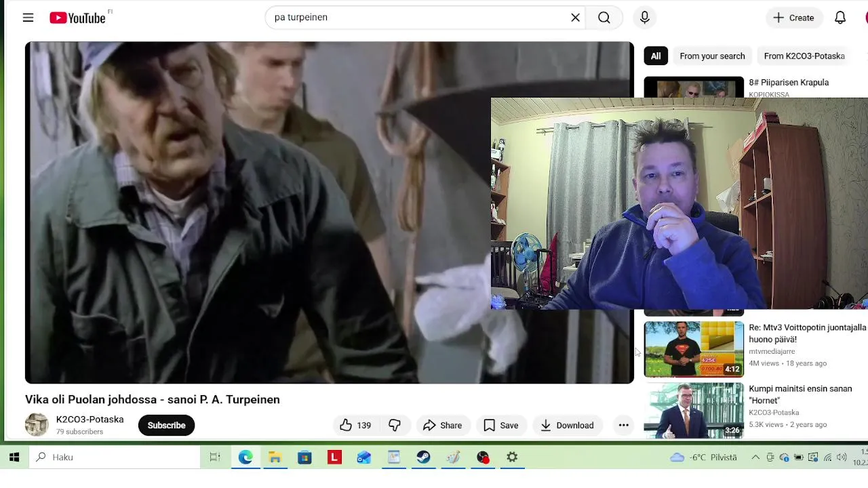Switch to Microsoft Edge in taskbar
This screenshot has height=488, width=868.
(x=245, y=457)
